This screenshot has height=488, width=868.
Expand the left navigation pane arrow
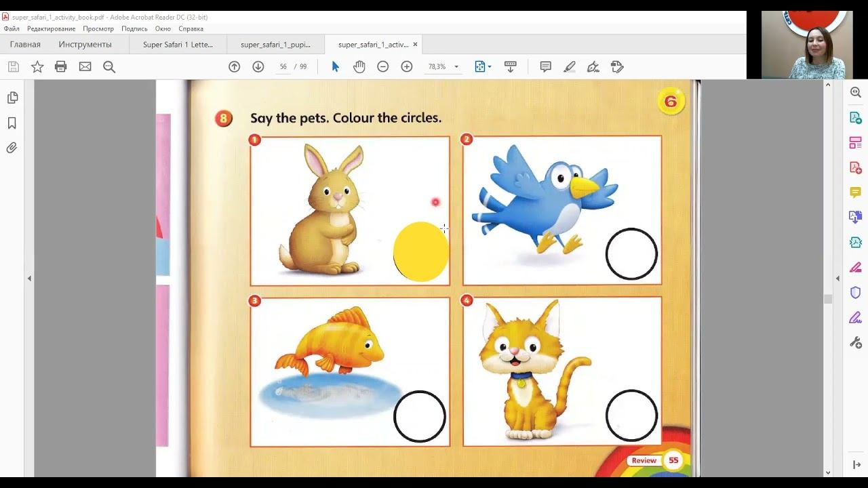coord(29,279)
